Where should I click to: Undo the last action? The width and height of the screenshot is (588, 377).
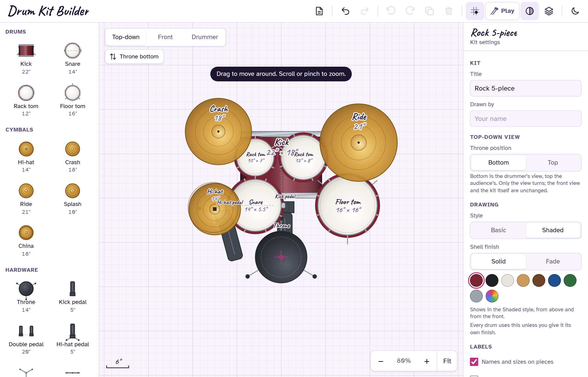(345, 11)
